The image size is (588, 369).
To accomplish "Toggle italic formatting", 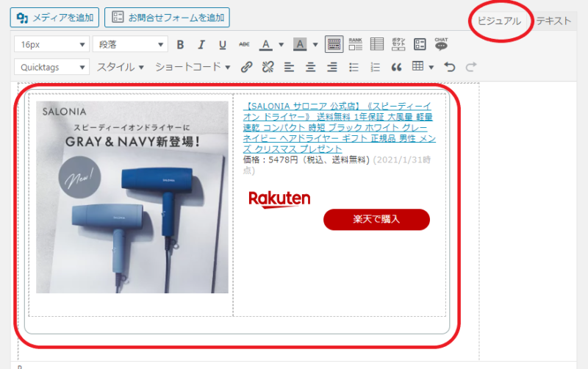I will [x=201, y=45].
